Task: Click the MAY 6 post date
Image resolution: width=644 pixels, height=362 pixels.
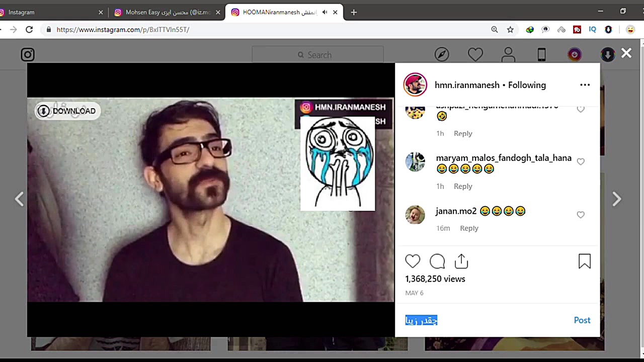Action: 415,293
